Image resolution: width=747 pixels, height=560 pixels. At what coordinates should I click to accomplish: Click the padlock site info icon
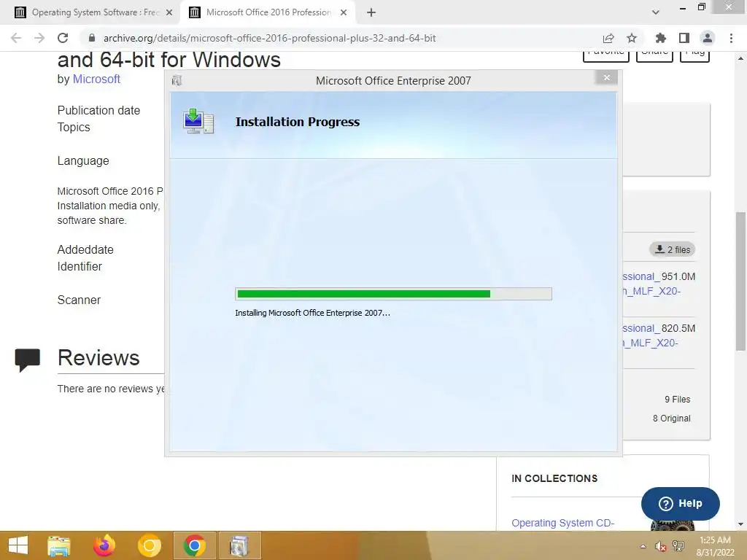tap(92, 38)
